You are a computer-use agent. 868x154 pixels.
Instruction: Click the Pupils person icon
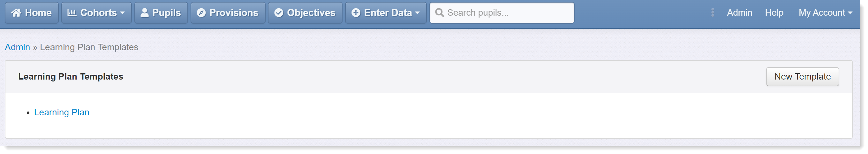[x=145, y=13]
